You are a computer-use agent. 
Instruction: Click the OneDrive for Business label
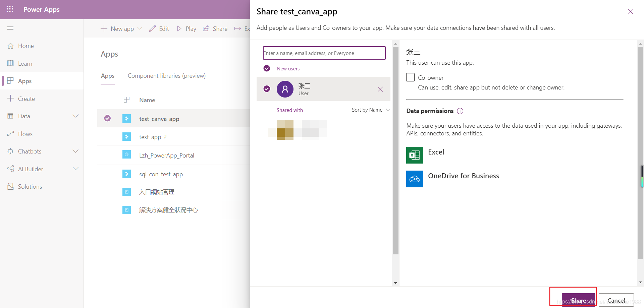pos(464,176)
